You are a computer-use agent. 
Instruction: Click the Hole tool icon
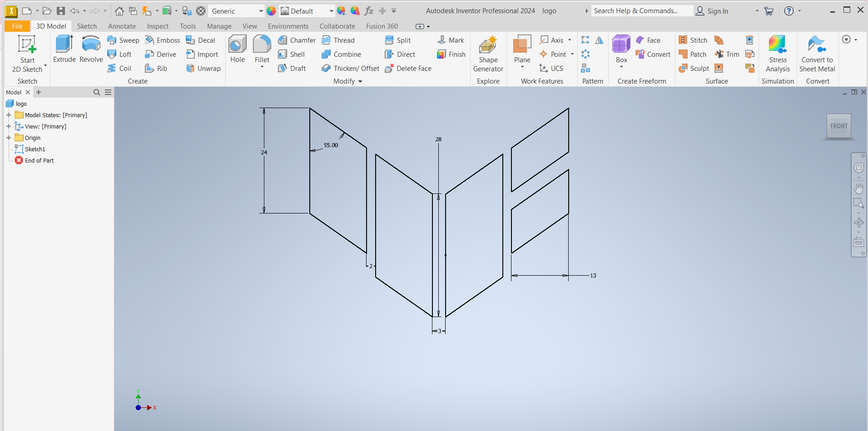tap(237, 49)
